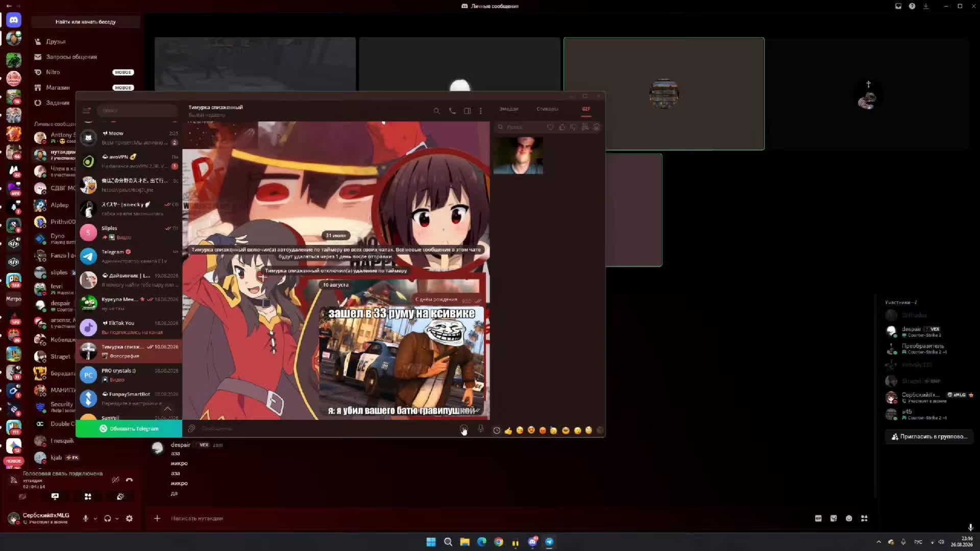
Task: Open the saved GIF face thumbnail
Action: pos(518,156)
